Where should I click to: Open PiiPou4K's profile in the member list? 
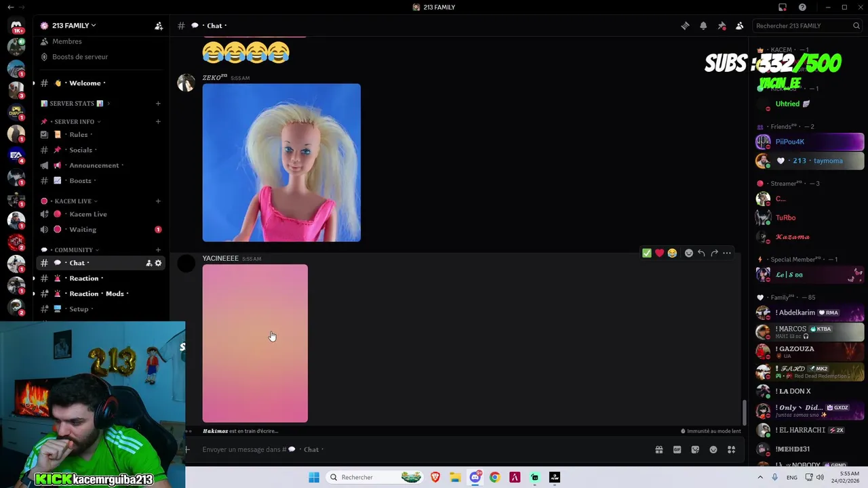tap(810, 142)
